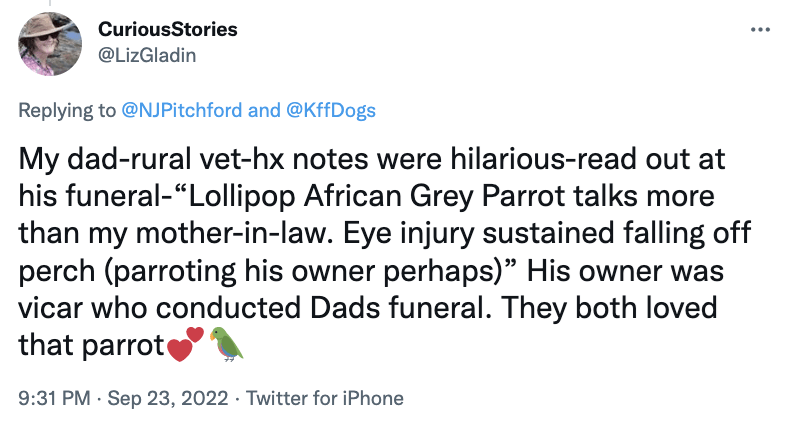Visit the @KffDogs mention

coord(331,110)
